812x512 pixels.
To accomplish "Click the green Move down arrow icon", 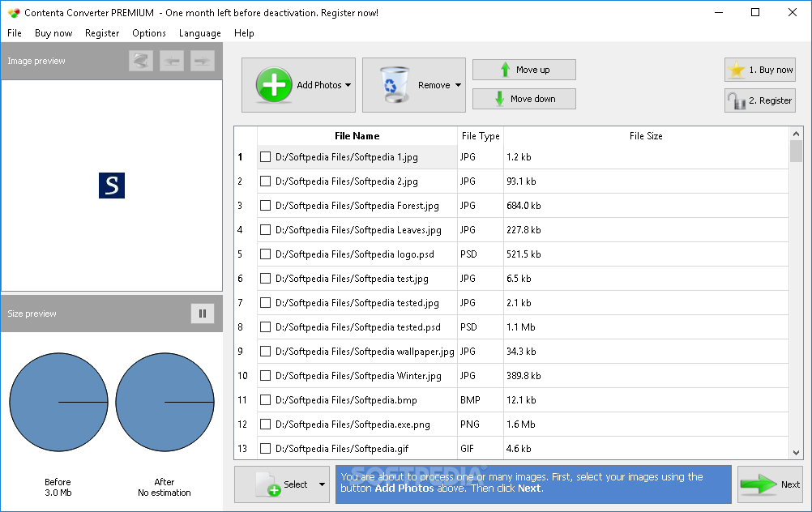I will point(499,98).
